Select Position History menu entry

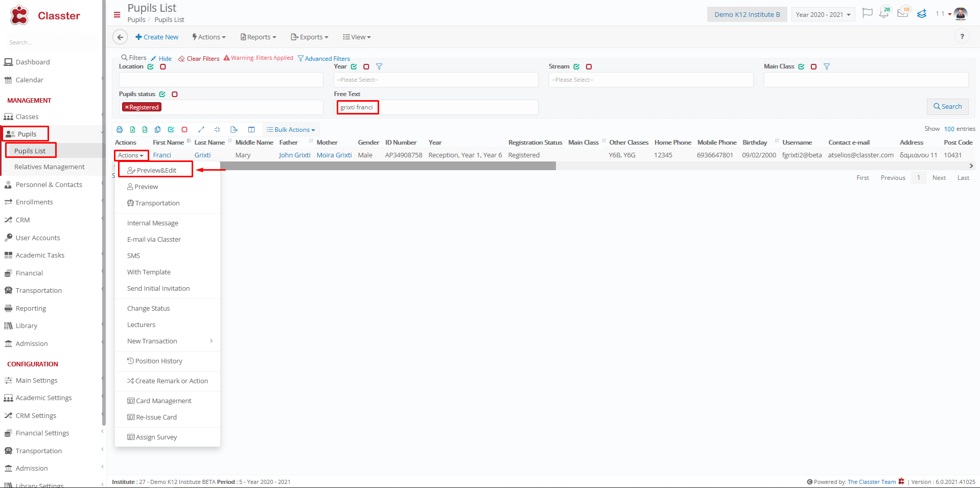[x=168, y=361]
